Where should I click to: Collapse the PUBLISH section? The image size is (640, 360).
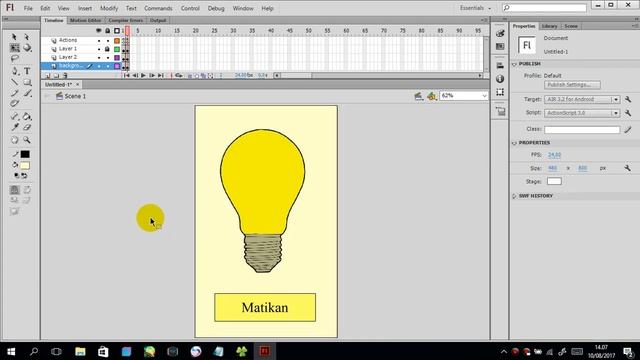pyautogui.click(x=515, y=64)
